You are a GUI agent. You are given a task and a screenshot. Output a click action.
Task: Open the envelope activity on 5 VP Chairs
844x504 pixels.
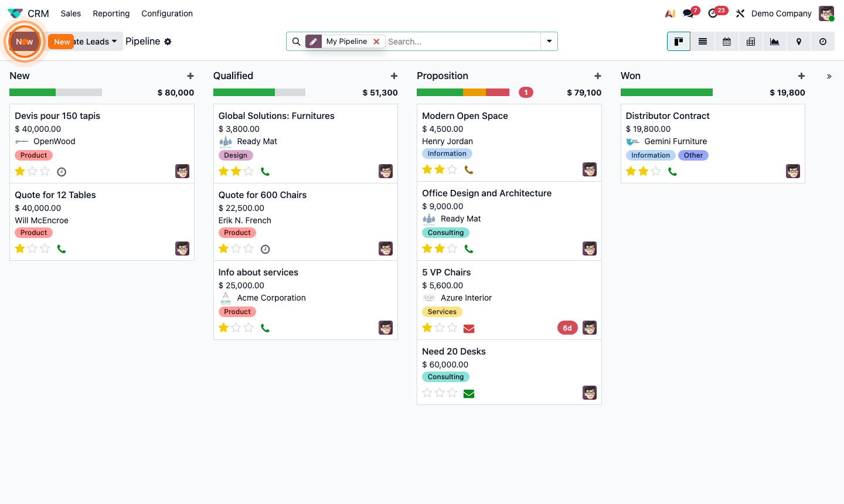tap(468, 328)
